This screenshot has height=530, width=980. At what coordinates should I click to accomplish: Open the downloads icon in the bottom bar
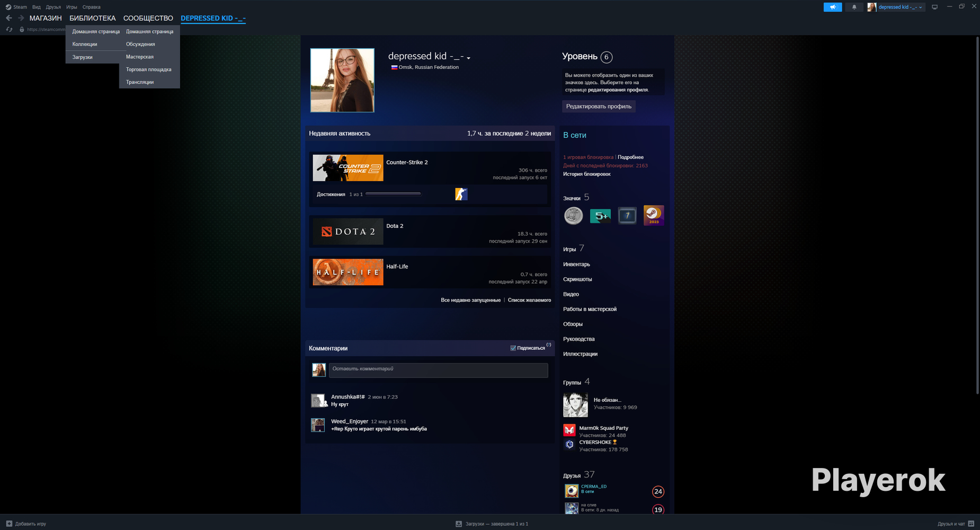tap(459, 524)
